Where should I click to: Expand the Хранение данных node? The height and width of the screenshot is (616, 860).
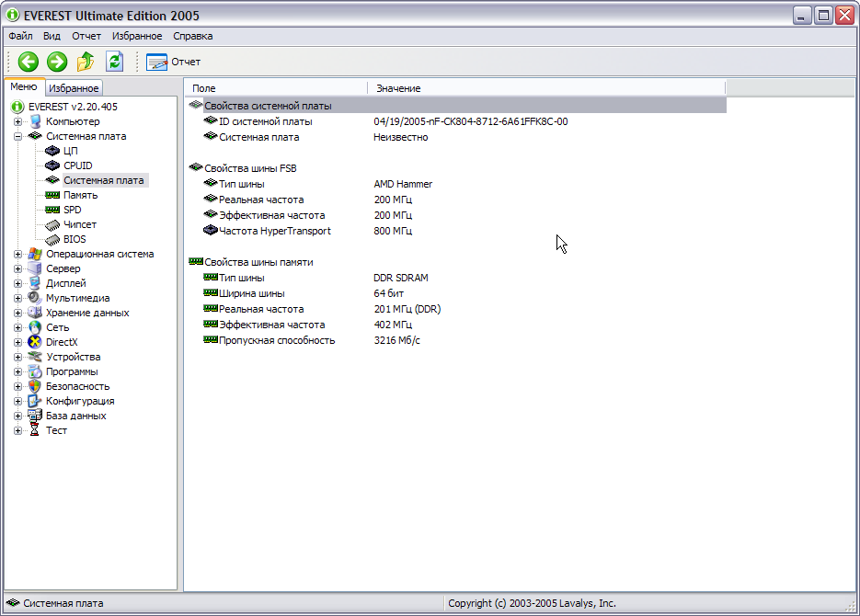coord(18,313)
